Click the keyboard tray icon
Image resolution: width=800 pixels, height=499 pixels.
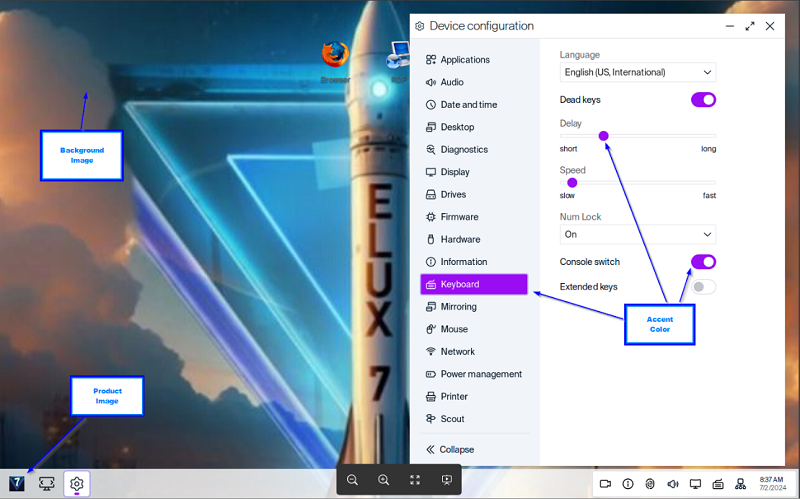point(718,484)
